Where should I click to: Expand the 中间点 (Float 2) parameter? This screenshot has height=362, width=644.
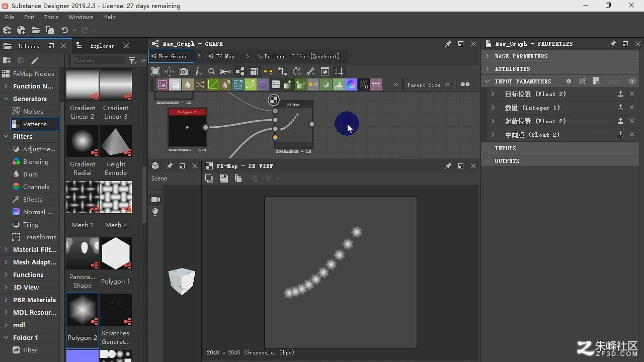point(493,135)
